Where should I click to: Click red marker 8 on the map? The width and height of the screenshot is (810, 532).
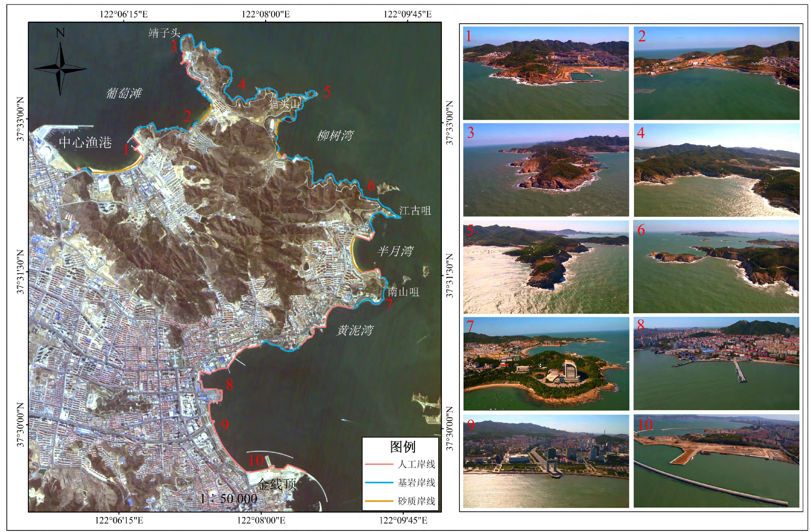click(x=230, y=384)
